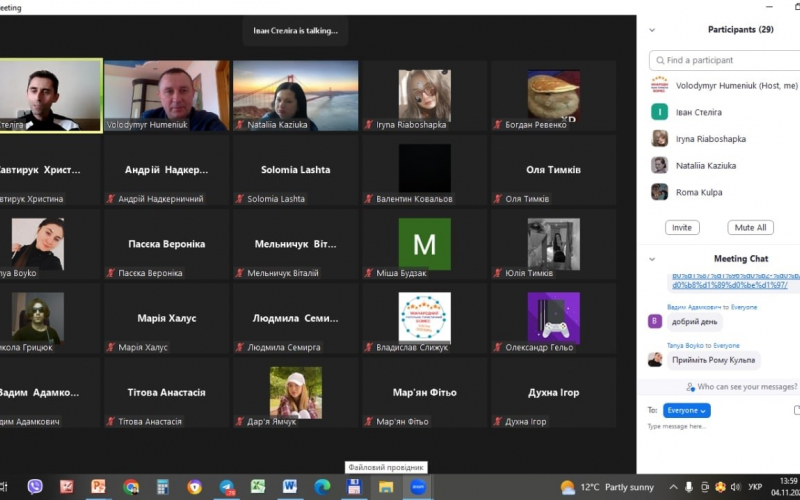Select Пасєка Вероніка participant tile
Screen dimensions: 800x500
pos(167,244)
